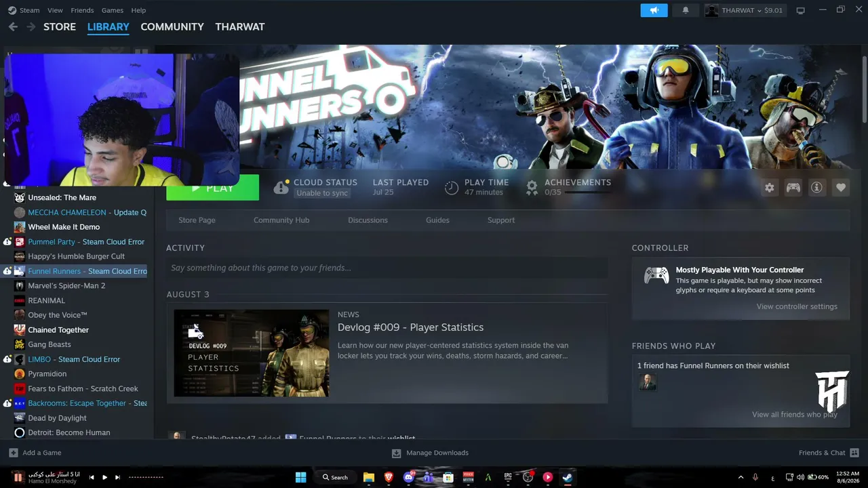The width and height of the screenshot is (868, 488).
Task: Open the notifications bell
Action: [x=686, y=10]
